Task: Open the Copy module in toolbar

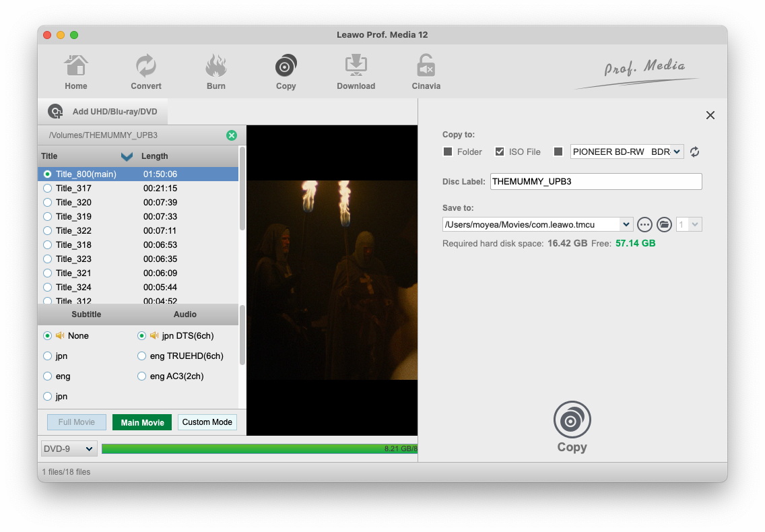Action: [x=286, y=72]
